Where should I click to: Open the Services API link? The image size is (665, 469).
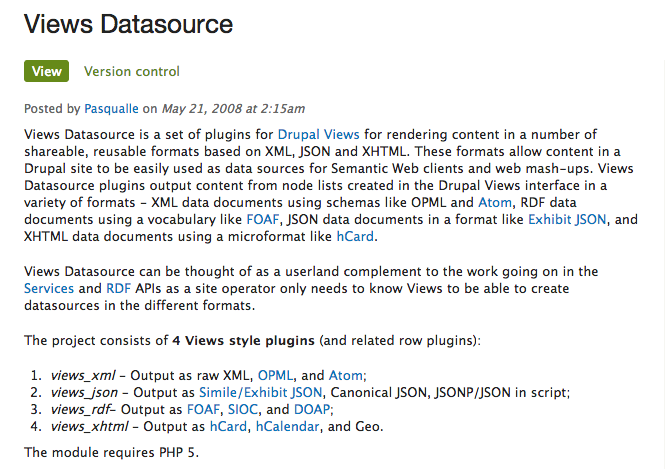[x=49, y=289]
